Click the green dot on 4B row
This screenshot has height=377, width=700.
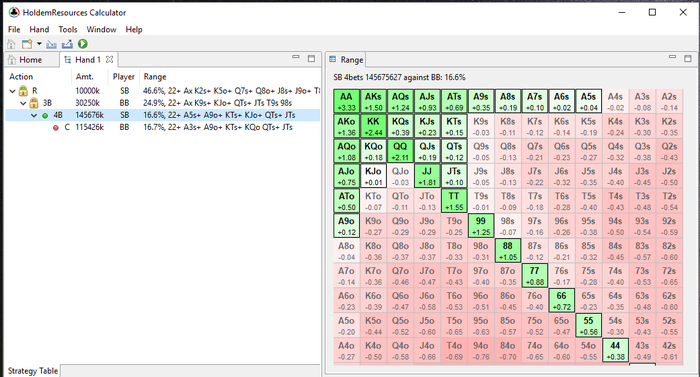point(45,116)
